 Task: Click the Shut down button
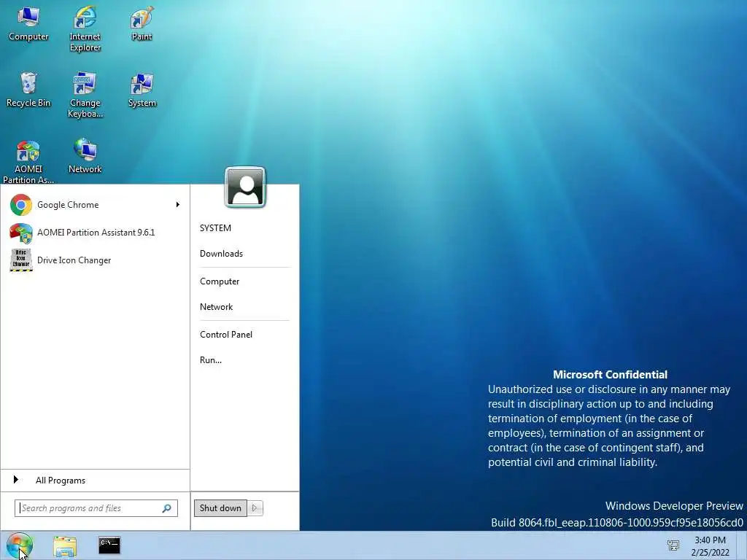click(x=220, y=508)
